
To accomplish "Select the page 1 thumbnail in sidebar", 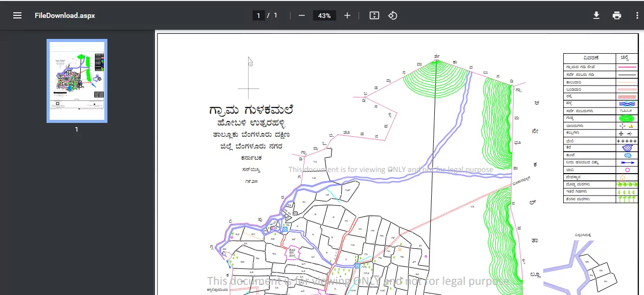I will [77, 81].
